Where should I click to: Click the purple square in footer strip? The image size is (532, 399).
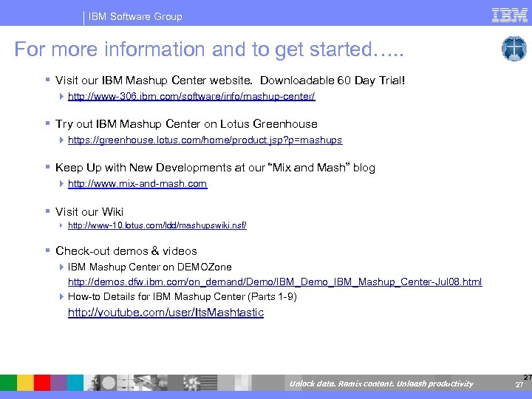(x=58, y=383)
